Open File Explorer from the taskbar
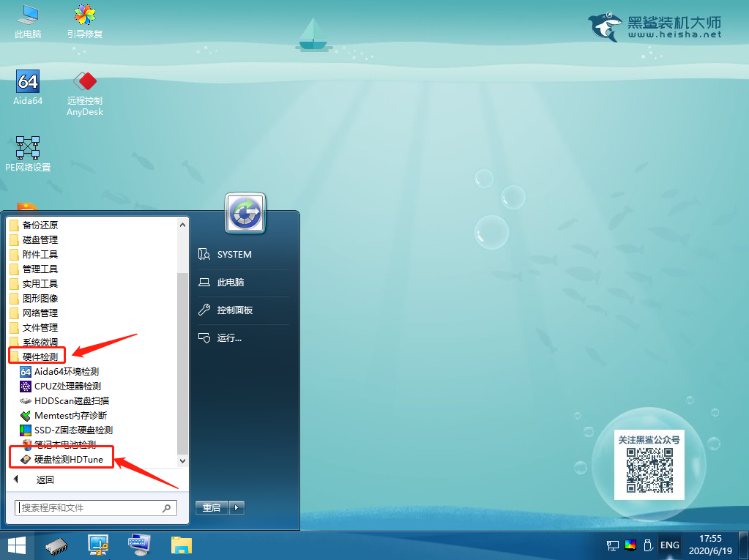Viewport: 749px width, 560px height. 182,545
